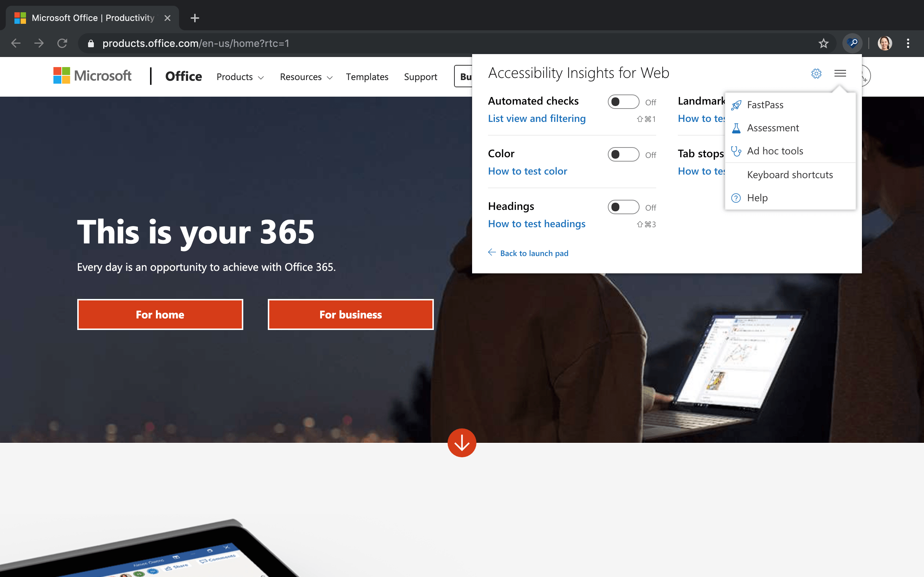Click the For business button
The width and height of the screenshot is (924, 577).
350,314
